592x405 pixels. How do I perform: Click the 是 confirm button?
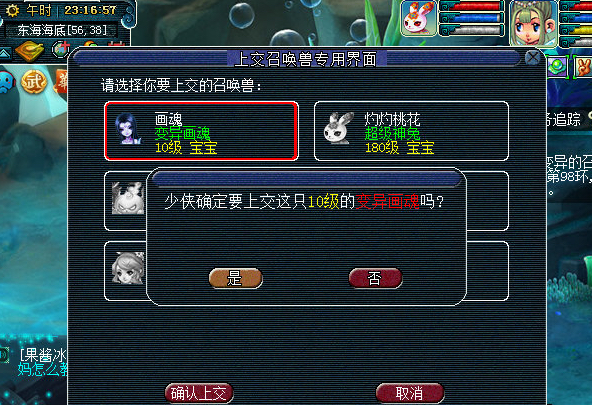(236, 279)
